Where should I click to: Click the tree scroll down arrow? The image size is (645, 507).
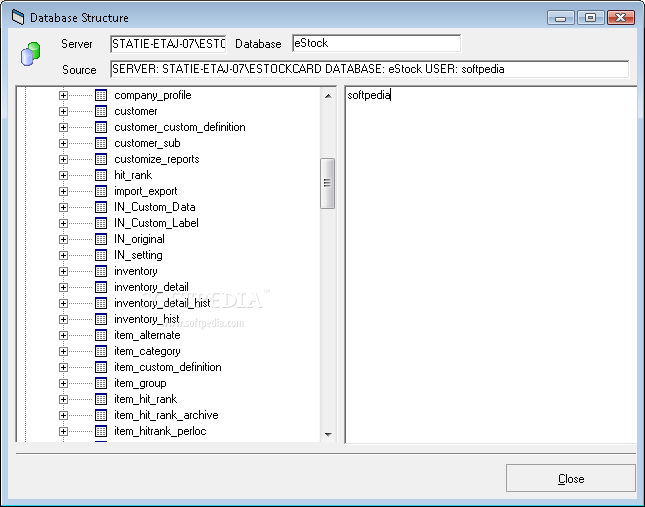[x=328, y=434]
